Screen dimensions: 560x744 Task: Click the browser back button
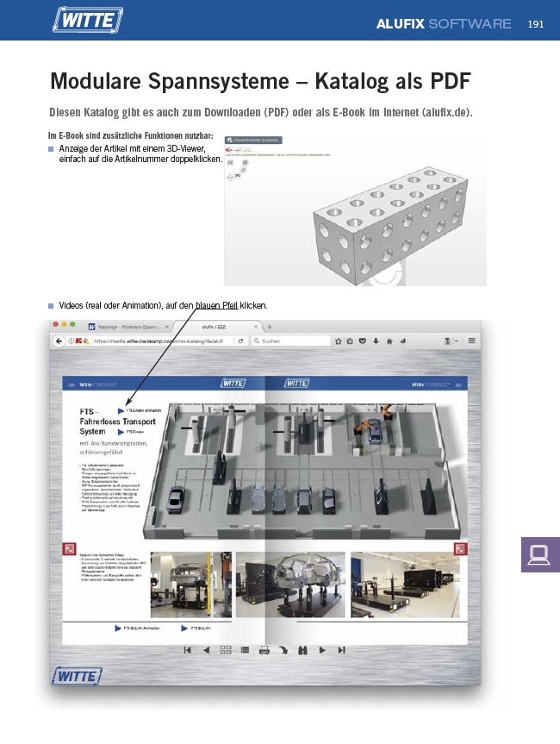(x=59, y=341)
